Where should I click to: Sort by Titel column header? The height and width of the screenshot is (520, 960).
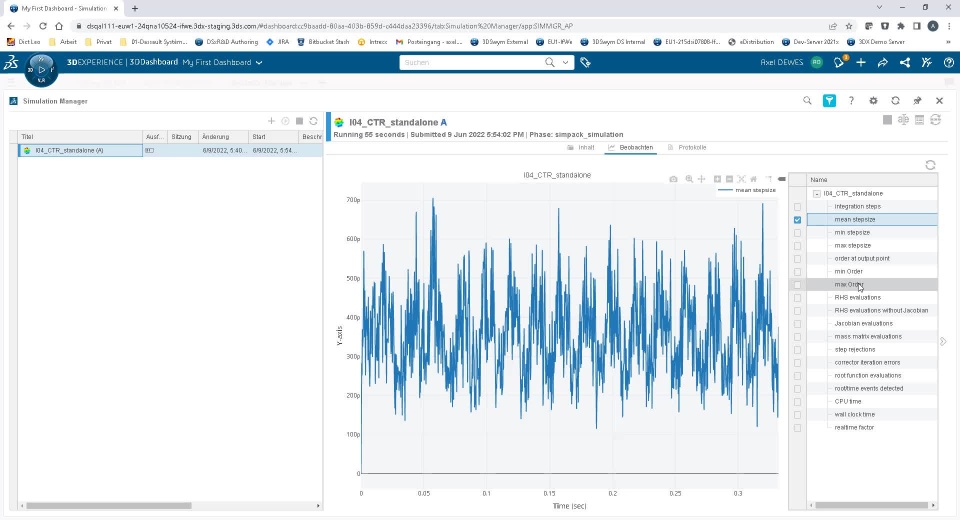pos(80,137)
